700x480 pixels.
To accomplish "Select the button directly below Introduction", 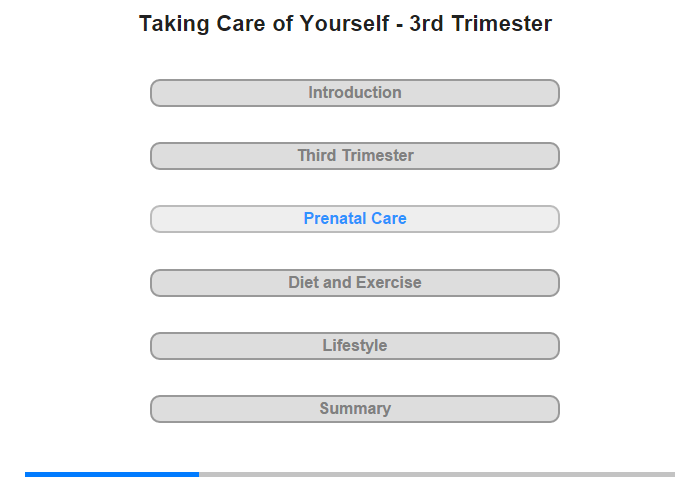I will [x=354, y=156].
